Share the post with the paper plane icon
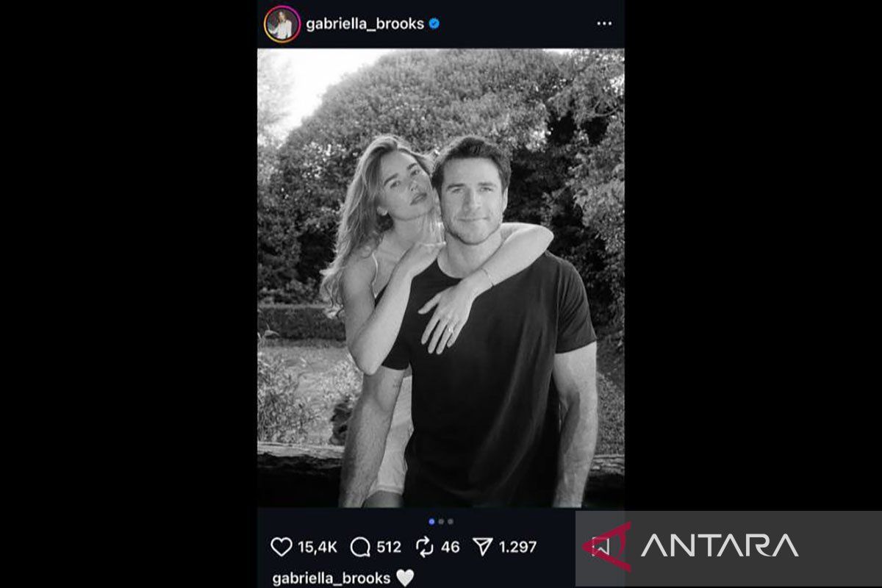This screenshot has width=882, height=588. pyautogui.click(x=482, y=547)
